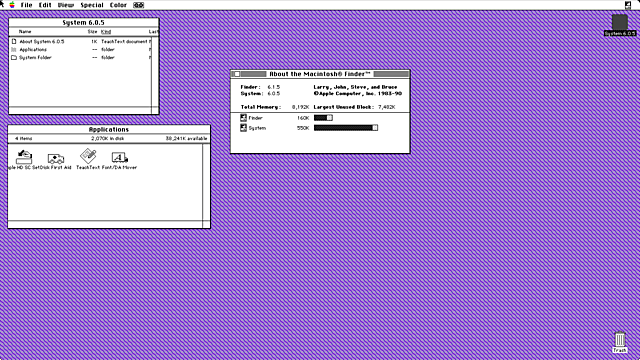Click vertical scrollbar of System 6.0.5 window
The width and height of the screenshot is (640, 360).
pyautogui.click(x=155, y=71)
